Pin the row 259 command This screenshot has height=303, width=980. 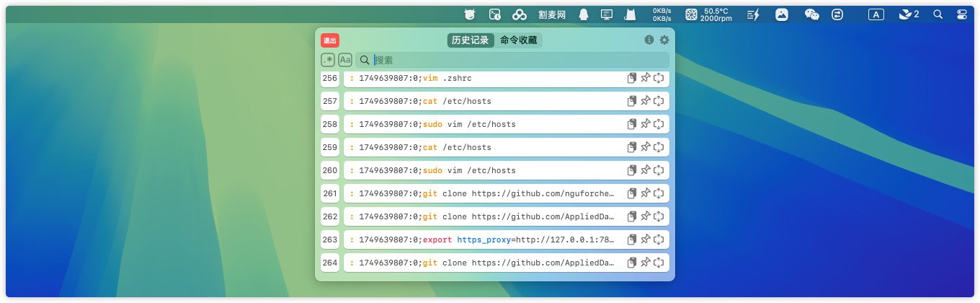pyautogui.click(x=646, y=147)
